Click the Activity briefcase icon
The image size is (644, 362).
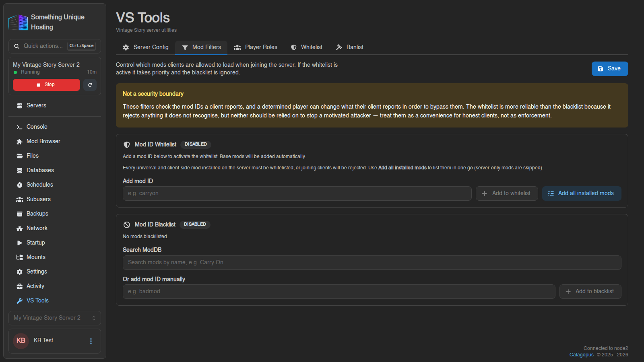pyautogui.click(x=19, y=286)
